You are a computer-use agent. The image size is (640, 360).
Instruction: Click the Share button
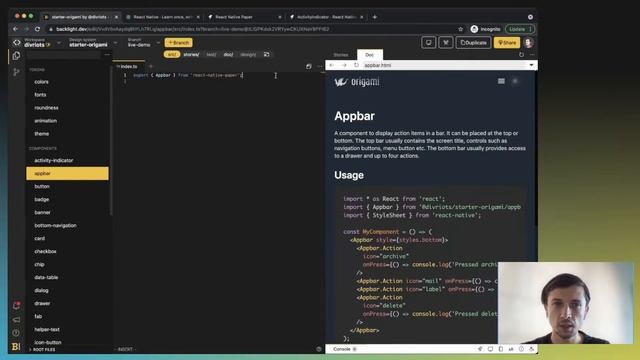(x=507, y=42)
